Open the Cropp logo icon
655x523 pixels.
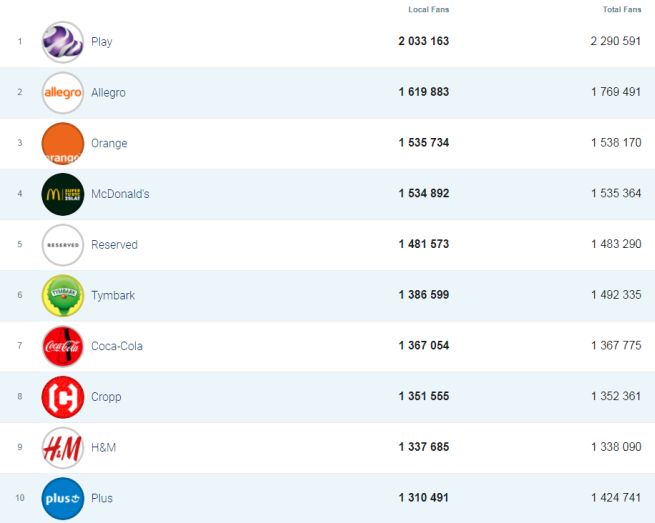63,397
